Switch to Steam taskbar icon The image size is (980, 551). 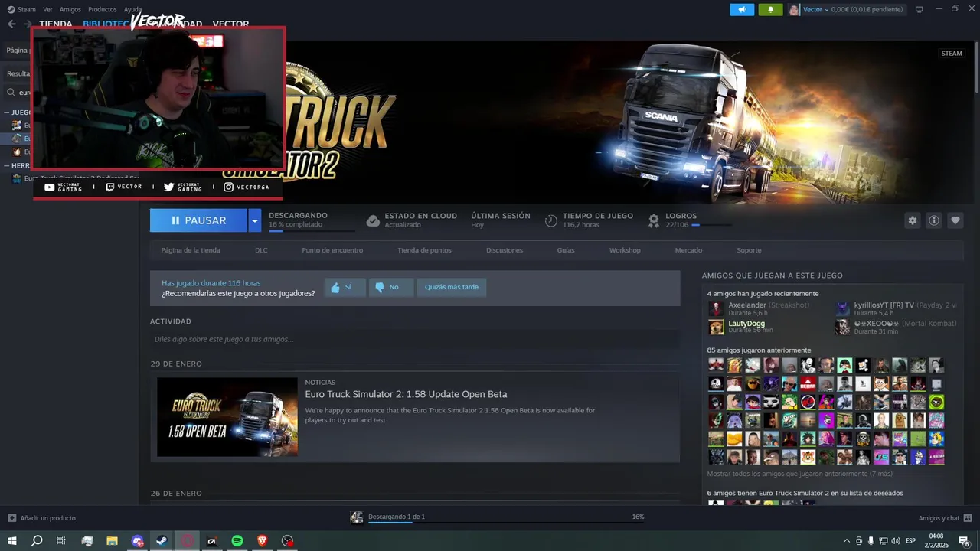tap(162, 541)
